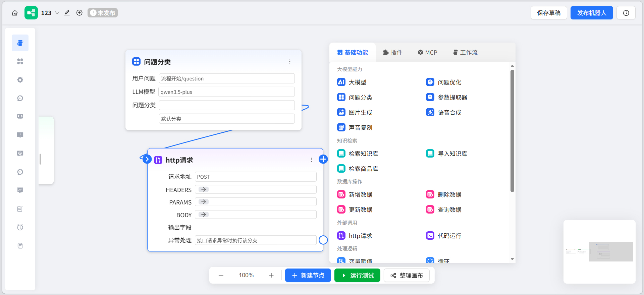644x295 pixels.
Task: Add 新增数据 node from panel
Action: [x=355, y=194]
